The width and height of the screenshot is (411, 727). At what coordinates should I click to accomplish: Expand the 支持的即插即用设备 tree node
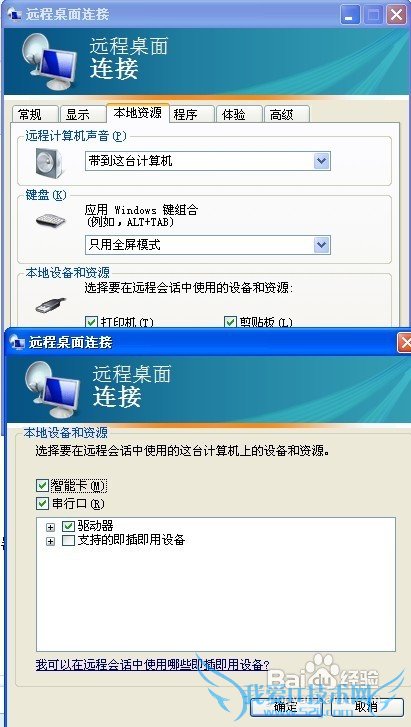tap(51, 541)
